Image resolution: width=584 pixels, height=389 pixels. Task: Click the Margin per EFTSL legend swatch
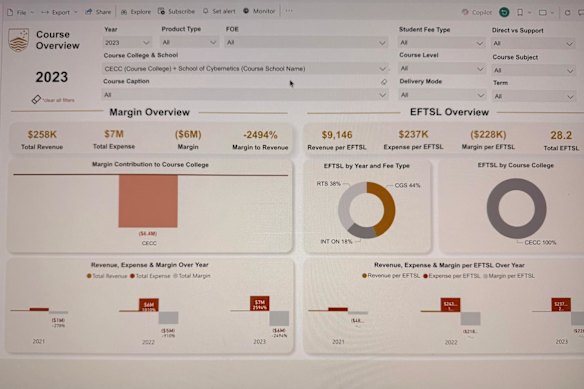pos(485,276)
